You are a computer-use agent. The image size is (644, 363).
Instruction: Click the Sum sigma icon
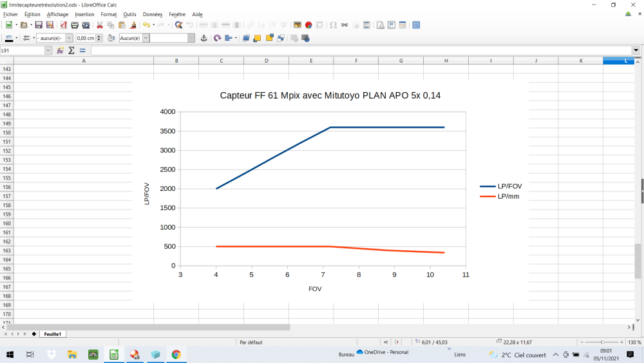(x=71, y=50)
